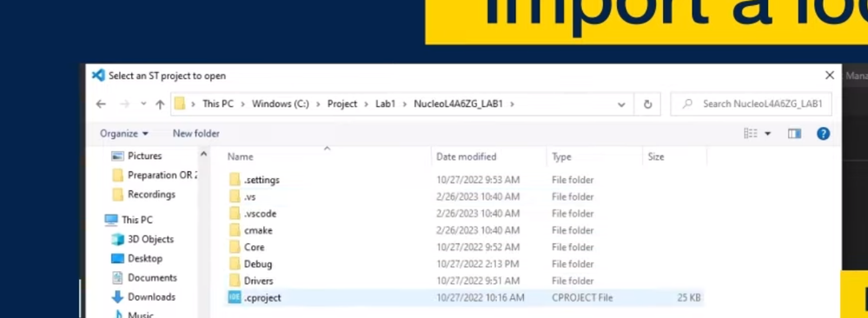Go back with the left arrow
868x318 pixels.
point(101,104)
